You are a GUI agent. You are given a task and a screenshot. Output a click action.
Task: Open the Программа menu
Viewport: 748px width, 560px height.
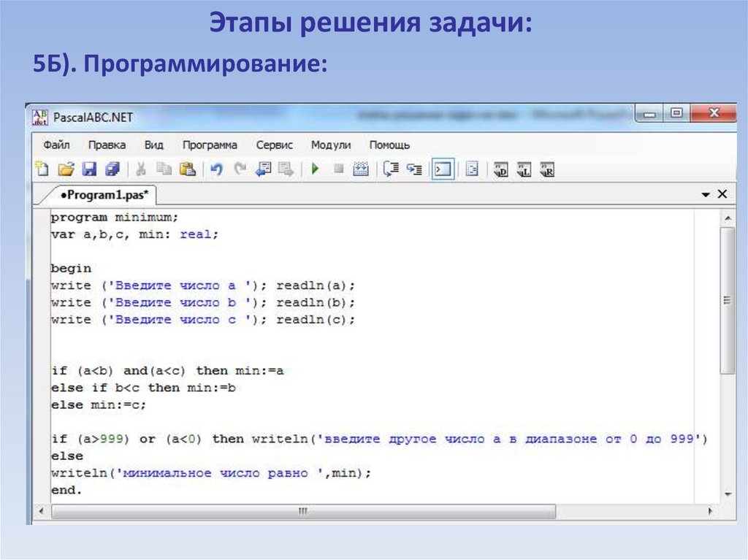pos(210,145)
